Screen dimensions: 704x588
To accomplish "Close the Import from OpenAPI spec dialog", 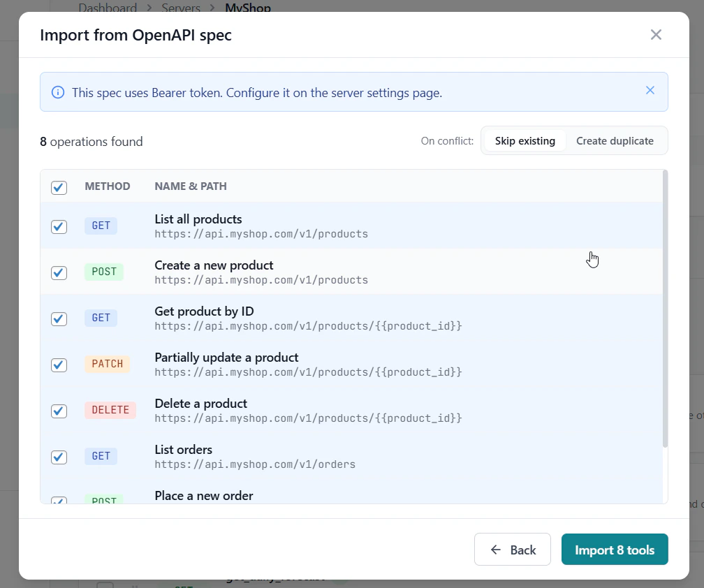I will (656, 34).
